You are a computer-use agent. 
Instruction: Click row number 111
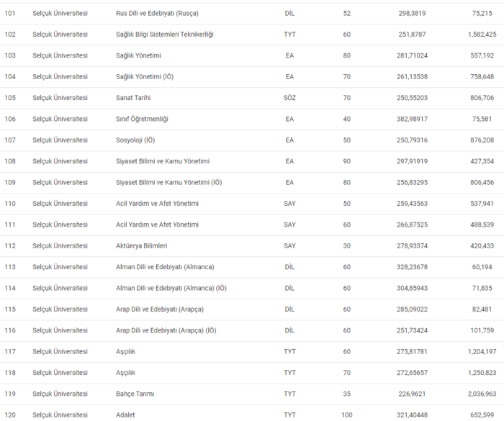click(10, 225)
